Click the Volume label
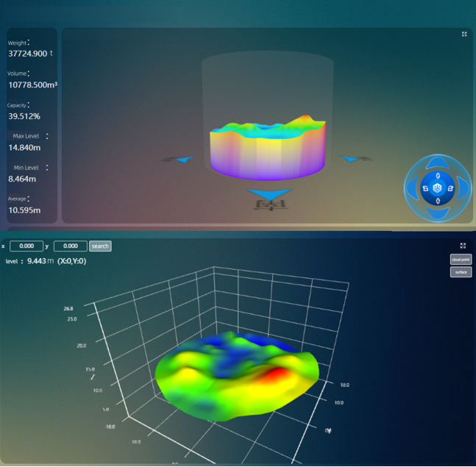The image size is (476, 467). tap(17, 74)
